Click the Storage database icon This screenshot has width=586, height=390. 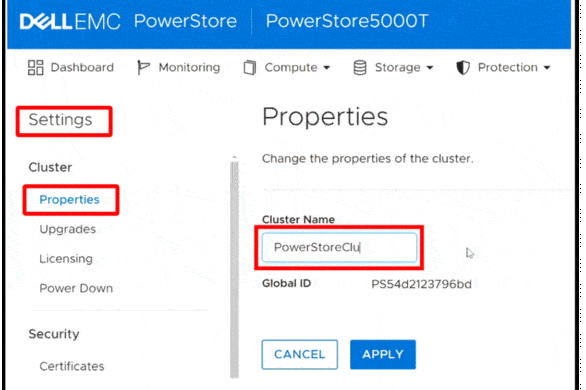tap(360, 68)
